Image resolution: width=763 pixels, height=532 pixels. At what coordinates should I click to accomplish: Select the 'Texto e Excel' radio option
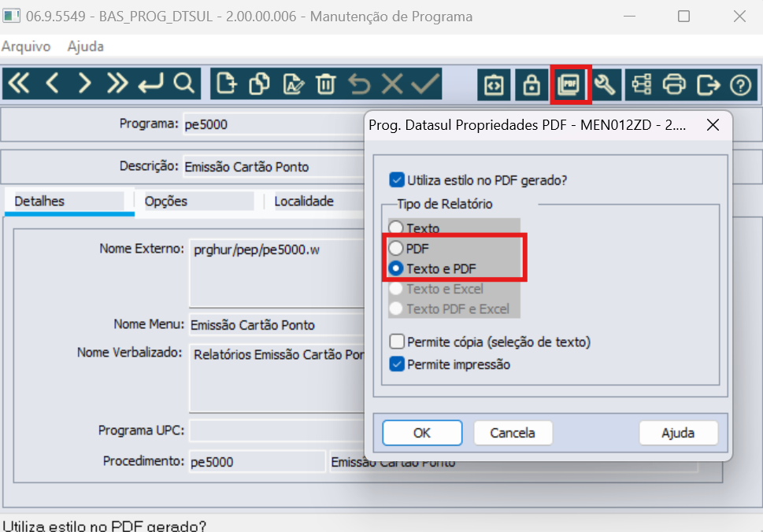(x=395, y=289)
